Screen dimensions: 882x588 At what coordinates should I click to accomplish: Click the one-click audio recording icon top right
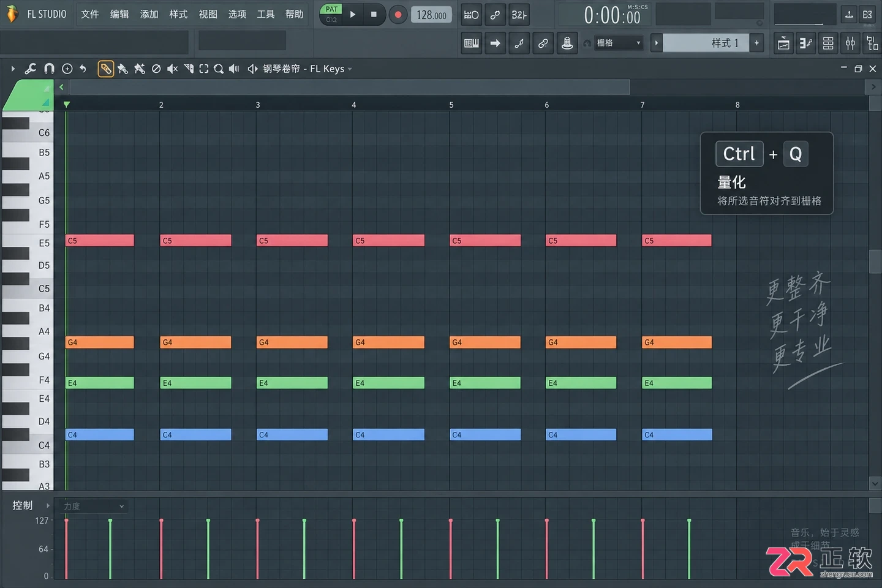click(x=849, y=15)
